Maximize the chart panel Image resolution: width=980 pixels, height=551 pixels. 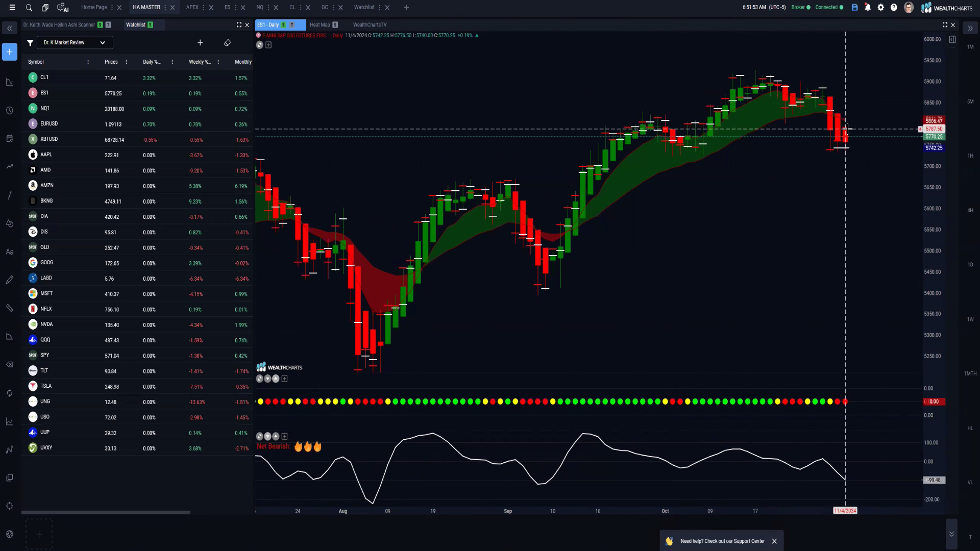[945, 24]
